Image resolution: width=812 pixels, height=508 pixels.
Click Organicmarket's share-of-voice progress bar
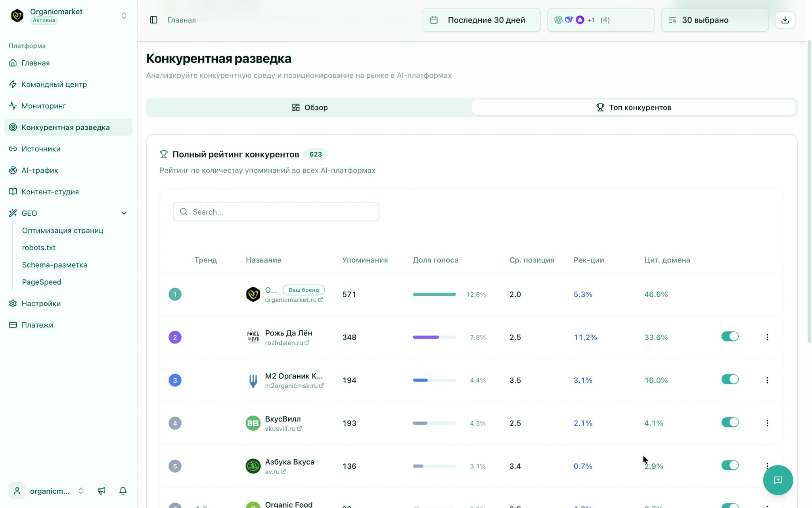(434, 294)
